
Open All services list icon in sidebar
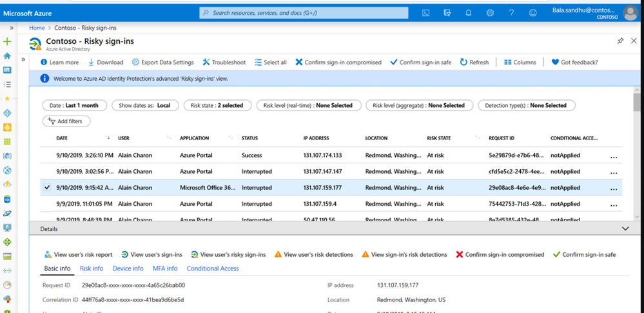pos(7,85)
